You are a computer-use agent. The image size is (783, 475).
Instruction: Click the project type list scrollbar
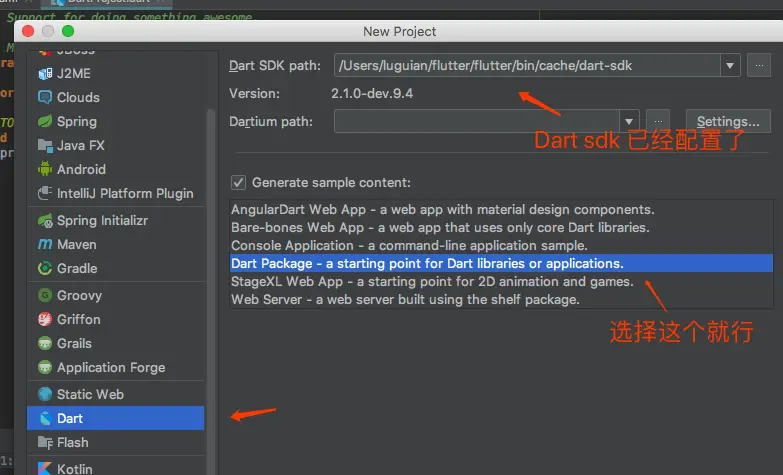pyautogui.click(x=211, y=290)
